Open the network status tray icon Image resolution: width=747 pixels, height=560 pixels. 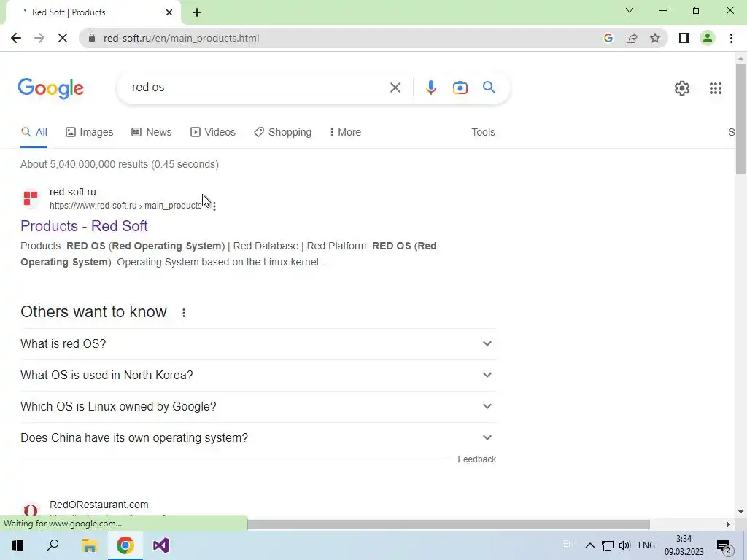608,545
